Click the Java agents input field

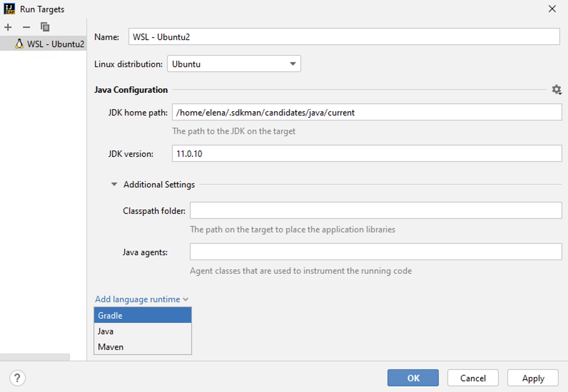(376, 252)
